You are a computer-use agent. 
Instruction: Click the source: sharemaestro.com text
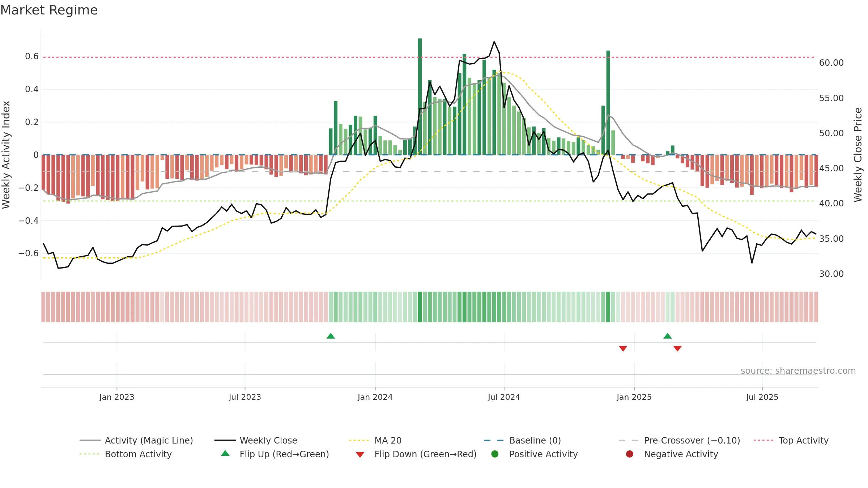(x=798, y=371)
